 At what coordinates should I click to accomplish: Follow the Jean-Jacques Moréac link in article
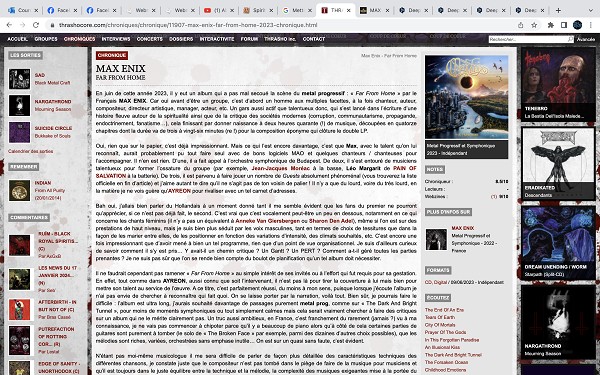pyautogui.click(x=280, y=168)
